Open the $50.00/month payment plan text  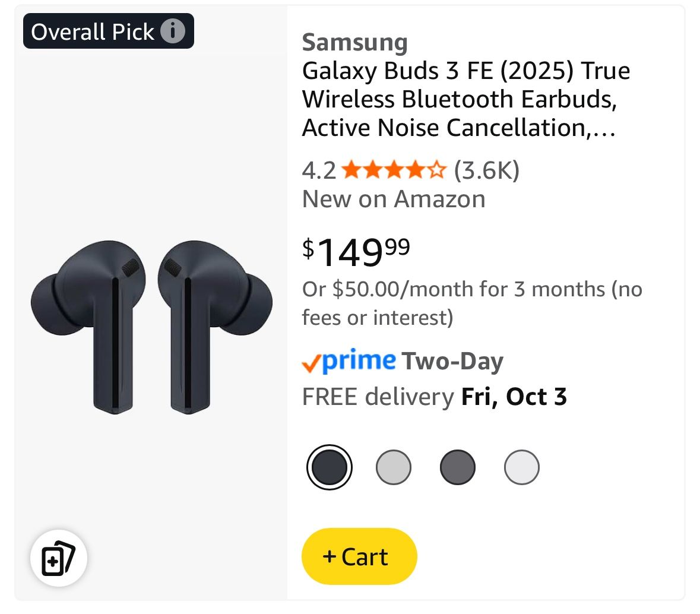click(x=471, y=303)
